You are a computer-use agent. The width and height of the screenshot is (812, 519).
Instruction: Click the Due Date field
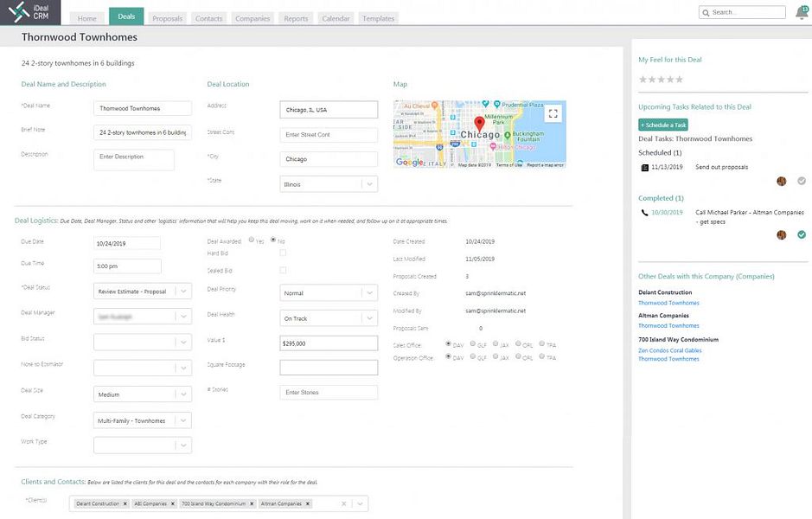[127, 243]
